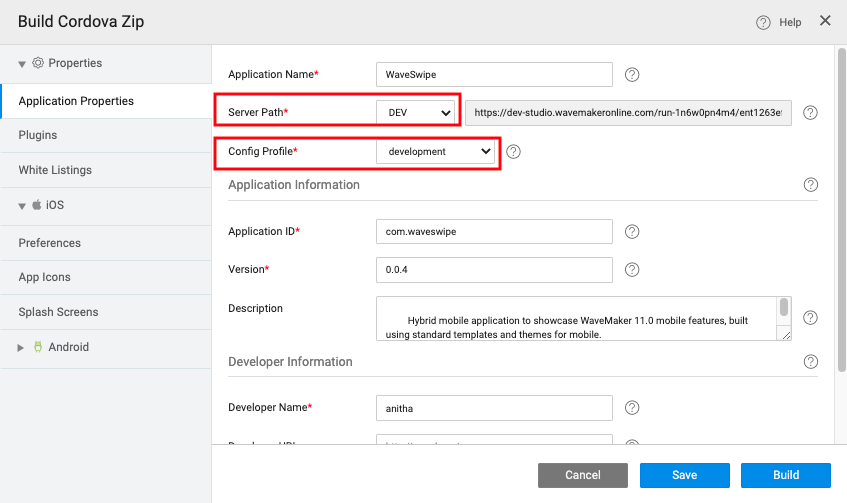Screen dimensions: 847x503
Task: Click help icon next to Version field
Action: [632, 270]
